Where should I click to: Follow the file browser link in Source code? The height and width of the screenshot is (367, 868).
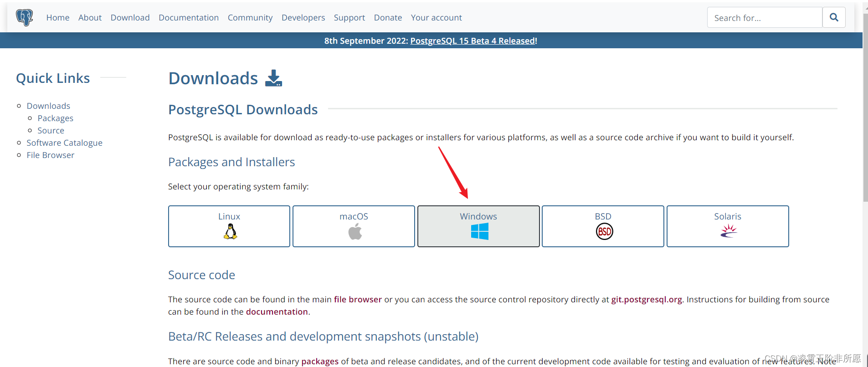coord(358,299)
